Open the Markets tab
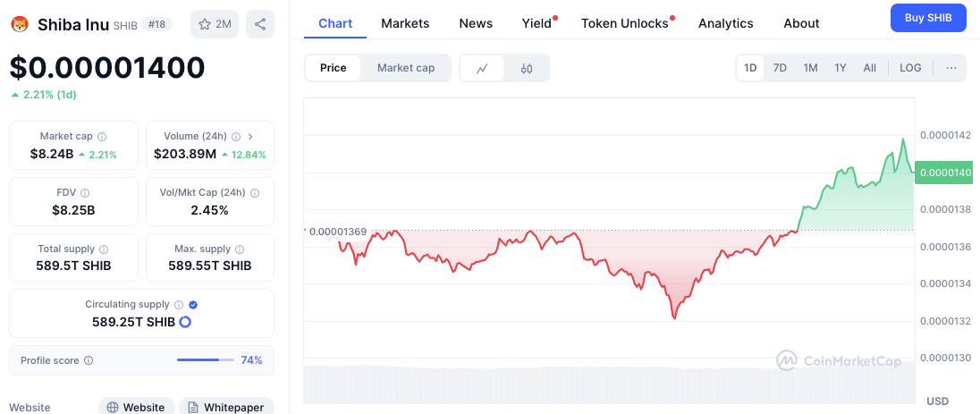The width and height of the screenshot is (980, 414). [405, 23]
